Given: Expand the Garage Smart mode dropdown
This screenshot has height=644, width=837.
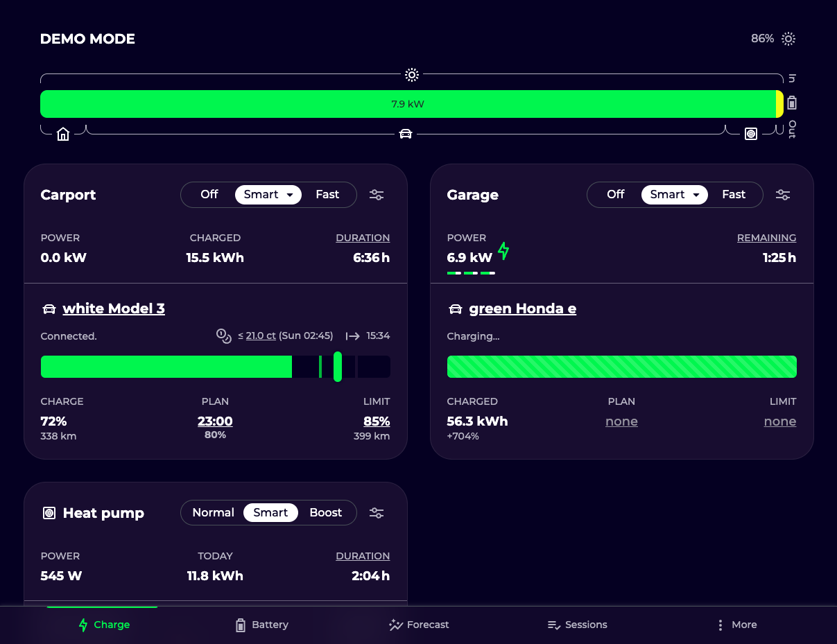Looking at the screenshot, I should point(675,195).
